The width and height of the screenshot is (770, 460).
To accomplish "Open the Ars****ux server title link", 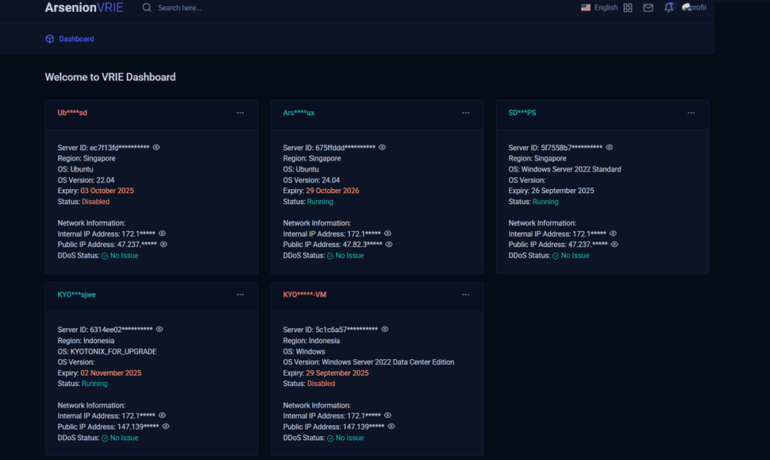I will point(298,113).
